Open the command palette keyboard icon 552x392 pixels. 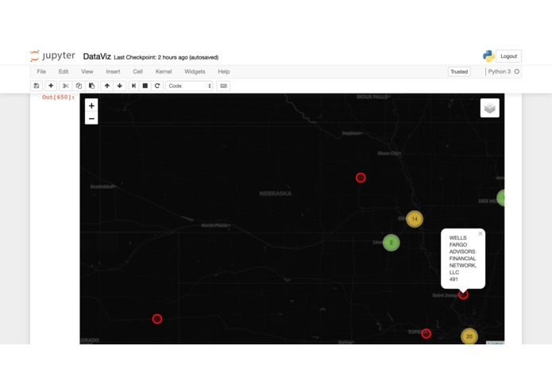(x=223, y=86)
